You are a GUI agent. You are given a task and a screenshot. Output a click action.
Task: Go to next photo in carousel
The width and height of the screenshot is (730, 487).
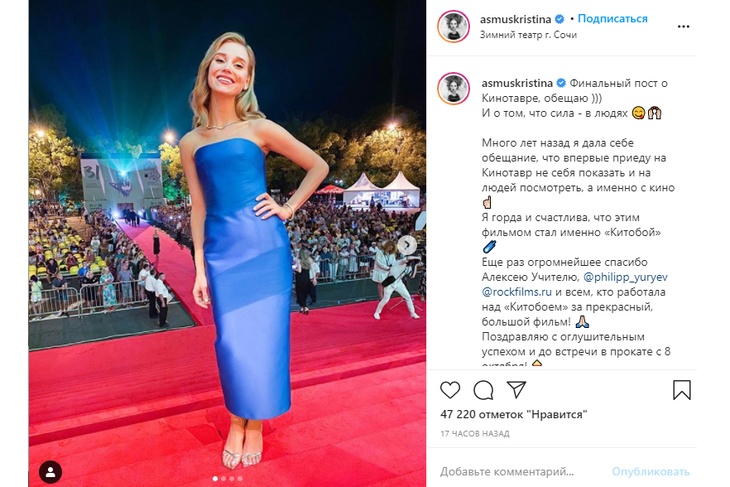click(407, 244)
